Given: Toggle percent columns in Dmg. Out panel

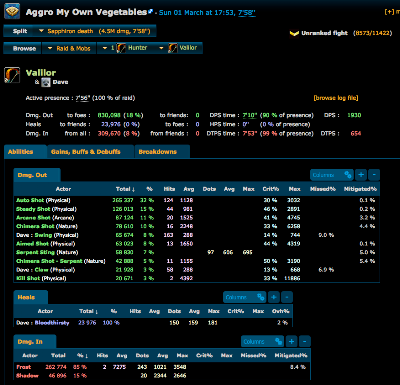Looking at the screenshot, I should tap(348, 175).
